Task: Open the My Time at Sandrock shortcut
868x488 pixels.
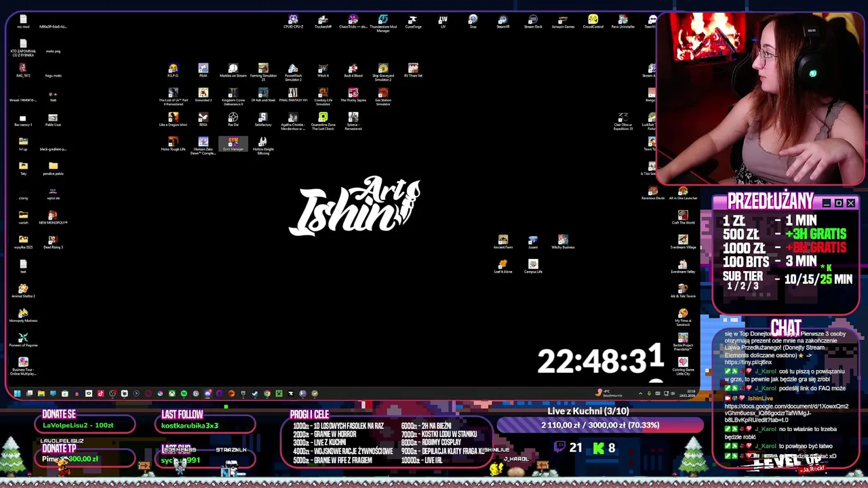Action: [683, 317]
